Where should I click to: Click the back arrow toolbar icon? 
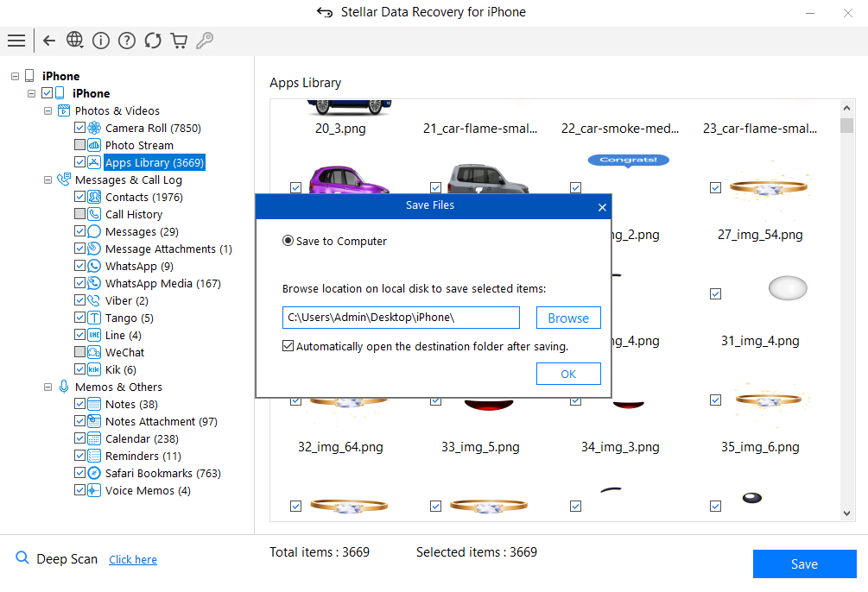click(49, 41)
